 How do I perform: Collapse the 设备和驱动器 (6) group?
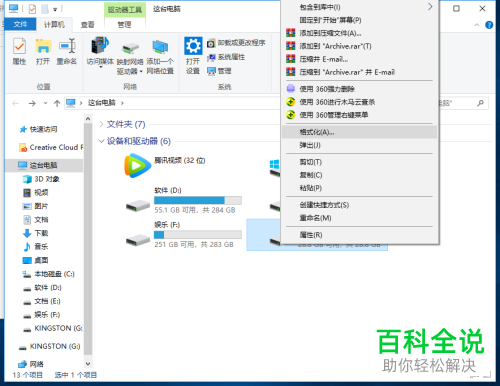pyautogui.click(x=101, y=141)
